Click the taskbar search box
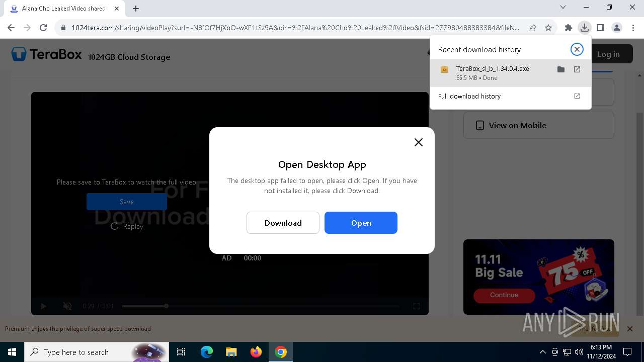Viewport: 644px width, 362px height. point(97,352)
